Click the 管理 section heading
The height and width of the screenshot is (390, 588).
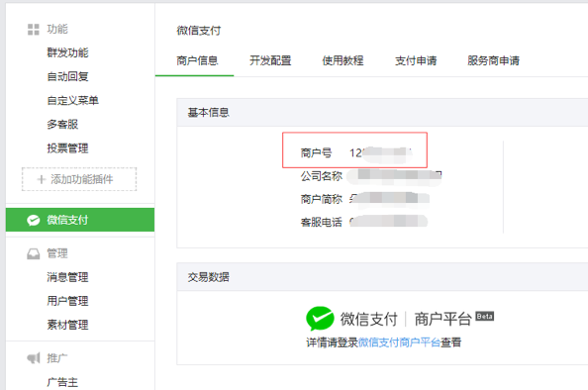[x=57, y=253]
